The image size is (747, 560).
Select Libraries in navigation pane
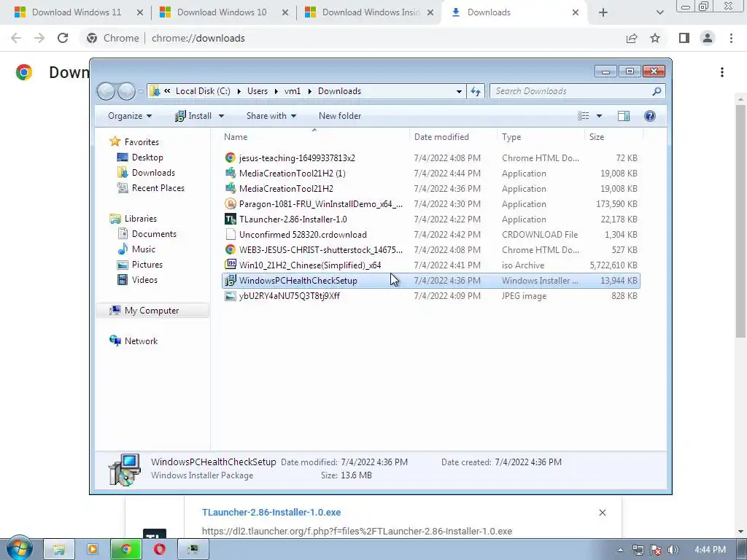(141, 219)
